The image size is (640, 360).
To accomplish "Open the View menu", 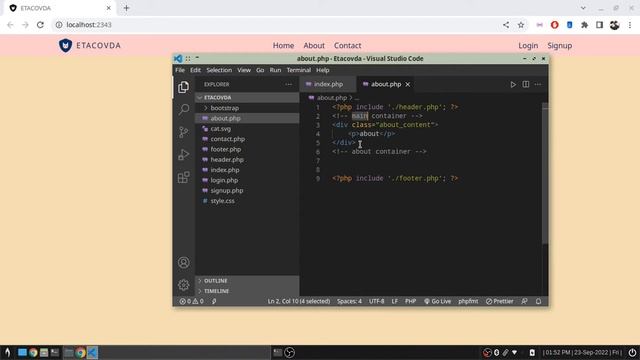I will pos(244,70).
